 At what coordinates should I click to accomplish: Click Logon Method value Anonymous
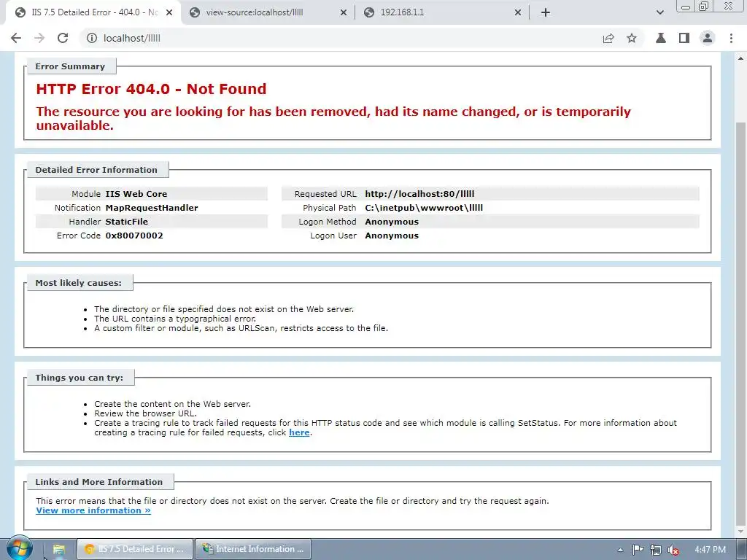[392, 222]
